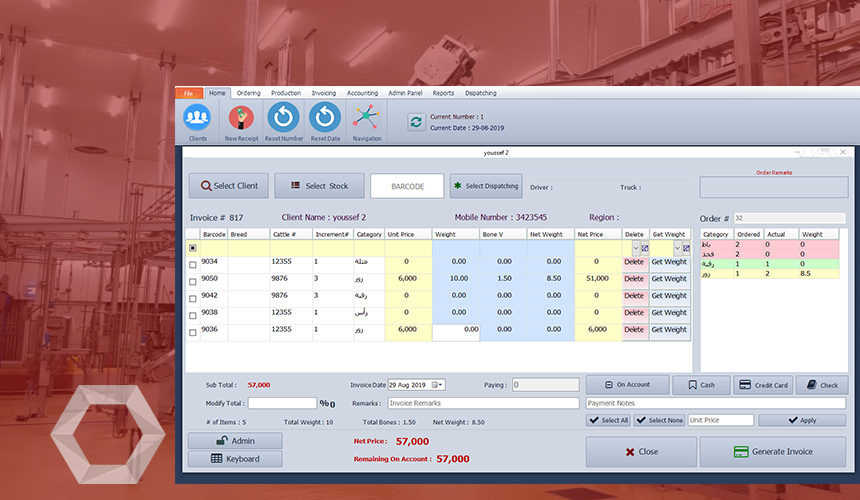Choose Credit Card payment
Viewport: 860px width, 500px height.
click(x=763, y=385)
